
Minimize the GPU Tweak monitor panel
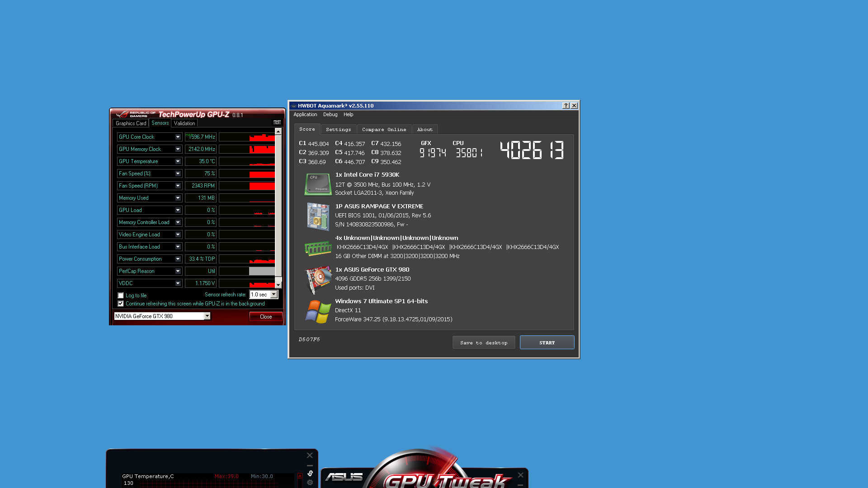click(x=310, y=465)
